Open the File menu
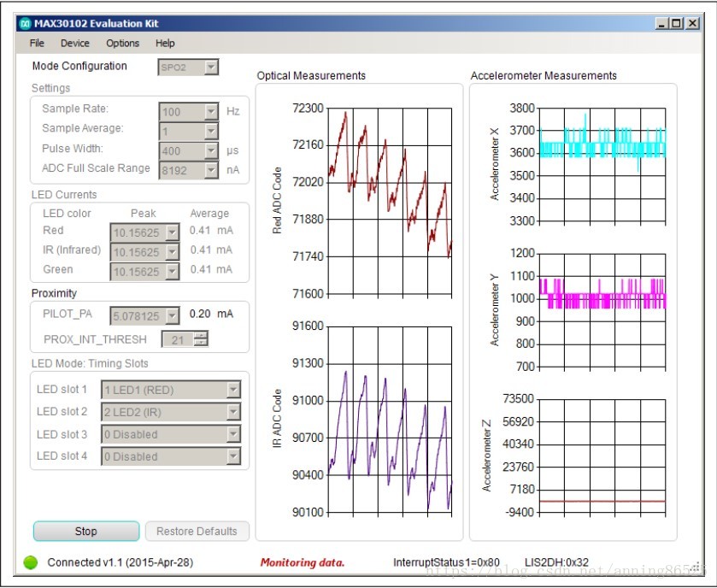Image resolution: width=717 pixels, height=588 pixels. tap(37, 43)
